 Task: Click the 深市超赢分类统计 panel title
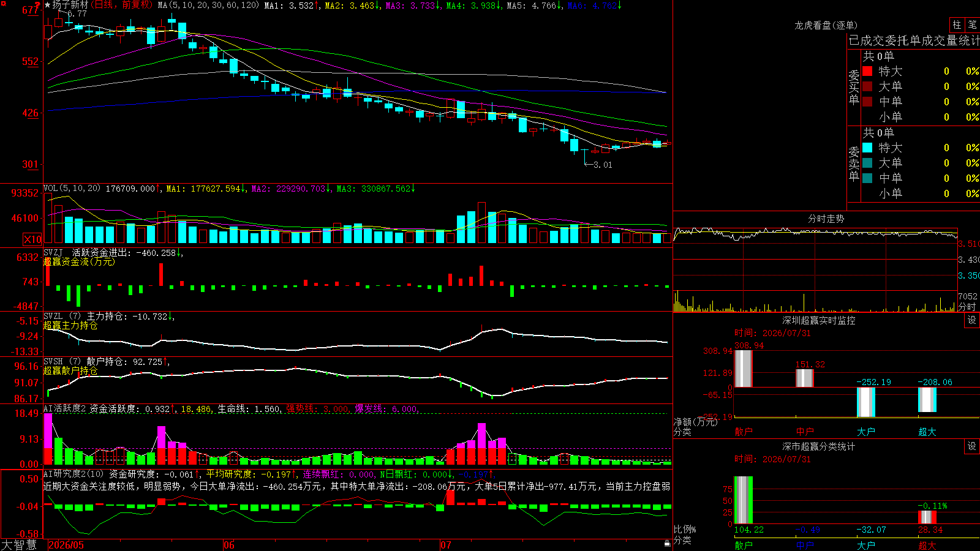click(819, 446)
